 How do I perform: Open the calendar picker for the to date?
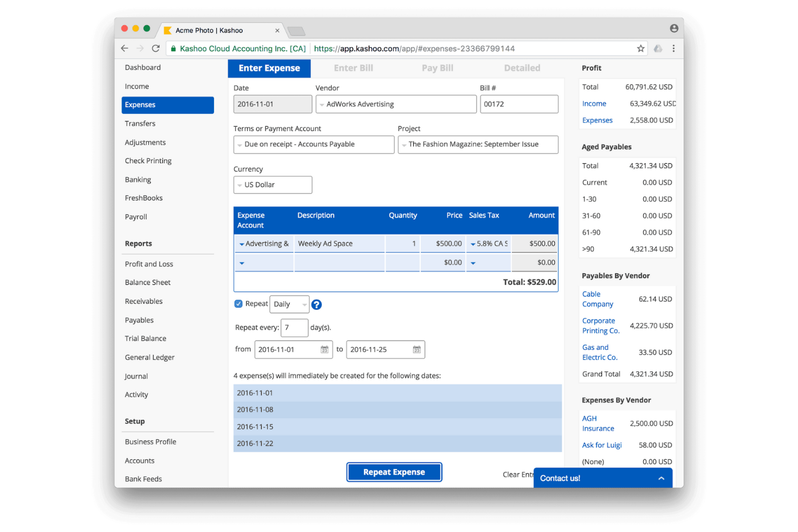tap(417, 349)
